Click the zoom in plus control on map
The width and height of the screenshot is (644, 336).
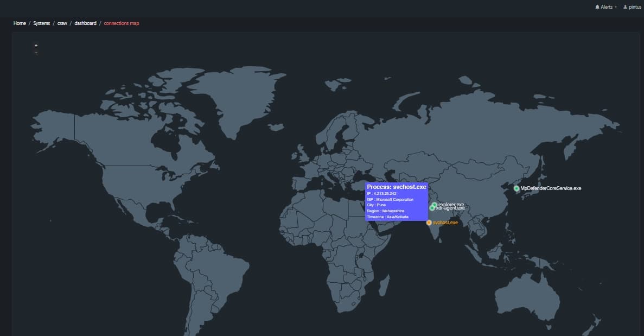coord(36,45)
